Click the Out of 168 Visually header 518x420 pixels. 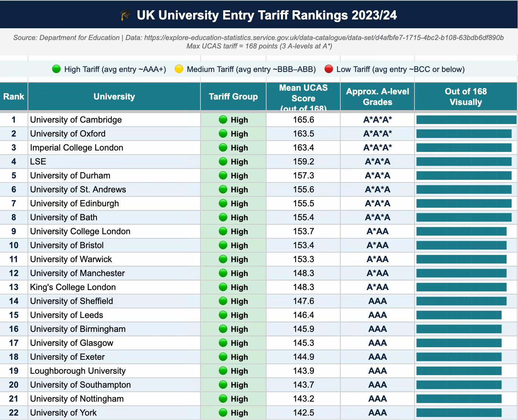click(466, 97)
